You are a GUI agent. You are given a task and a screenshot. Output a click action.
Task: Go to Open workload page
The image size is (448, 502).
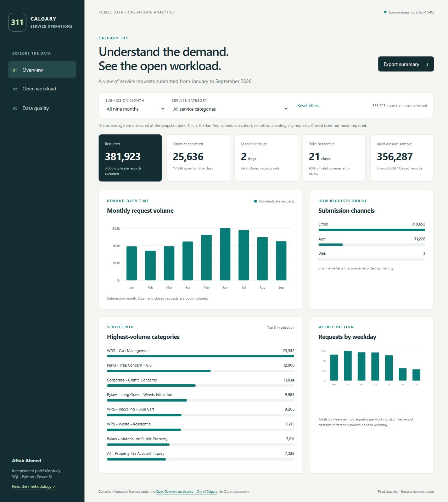point(42,89)
